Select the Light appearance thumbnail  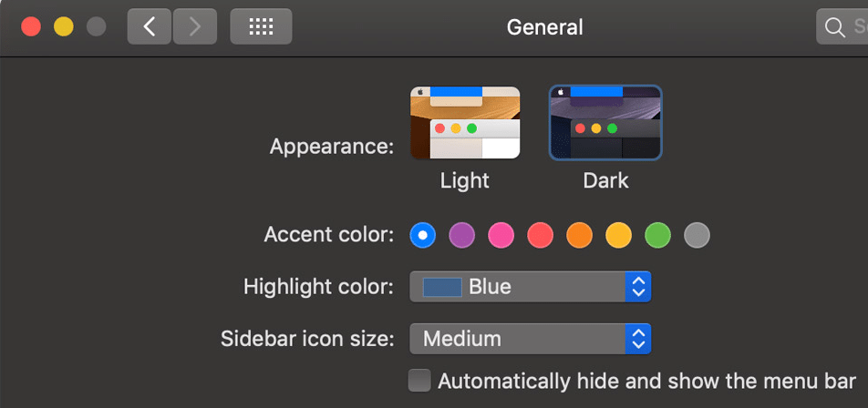pyautogui.click(x=465, y=123)
